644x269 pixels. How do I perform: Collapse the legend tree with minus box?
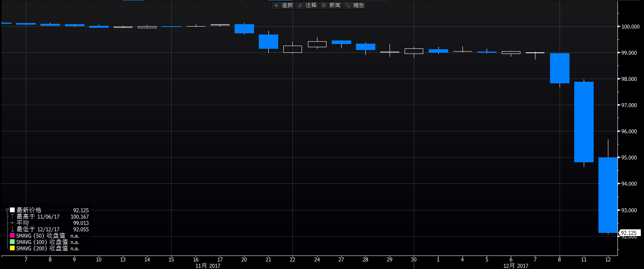coord(7,210)
